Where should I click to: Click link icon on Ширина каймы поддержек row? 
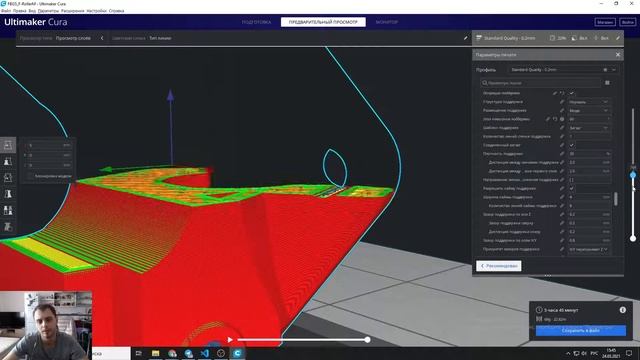[x=562, y=197]
